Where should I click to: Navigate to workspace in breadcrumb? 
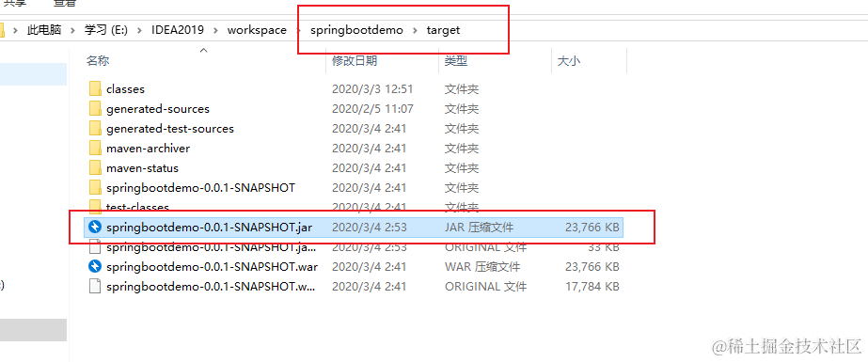point(257,30)
